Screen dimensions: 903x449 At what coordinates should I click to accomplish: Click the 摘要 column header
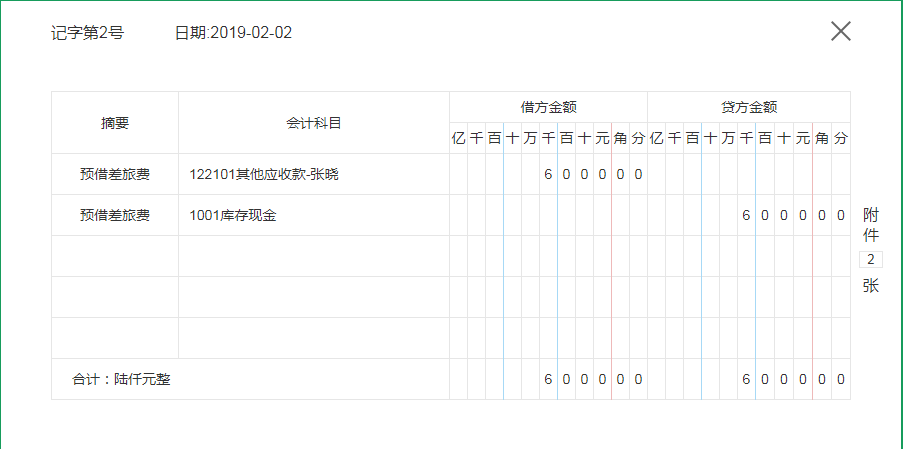[115, 123]
